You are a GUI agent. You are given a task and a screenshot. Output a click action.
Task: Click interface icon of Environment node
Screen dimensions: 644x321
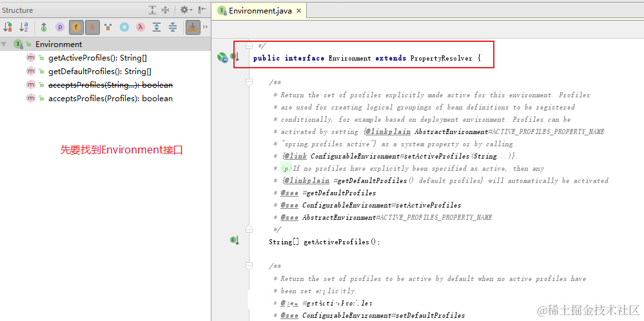(18, 44)
